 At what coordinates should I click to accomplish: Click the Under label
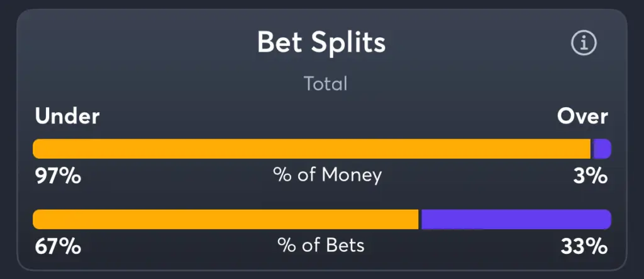[67, 117]
